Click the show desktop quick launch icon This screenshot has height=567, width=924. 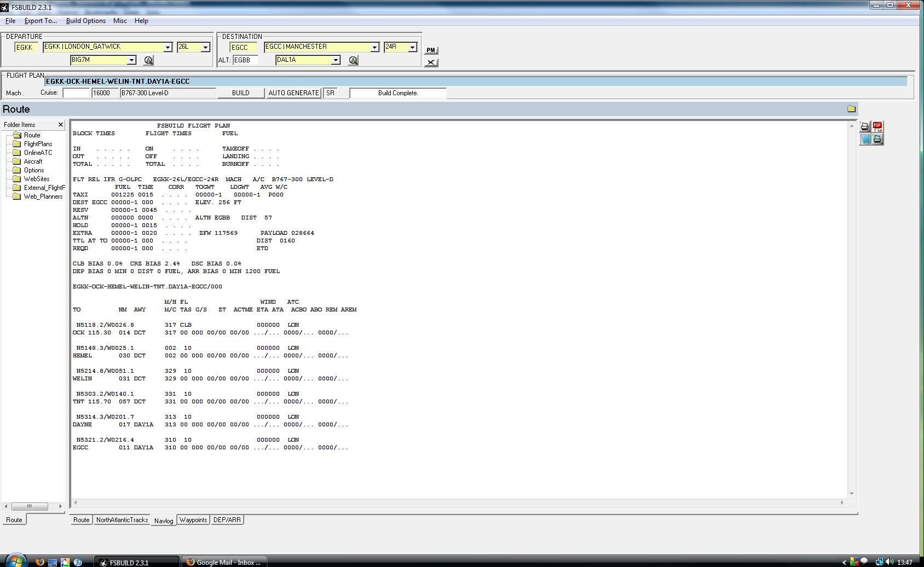pos(53,562)
